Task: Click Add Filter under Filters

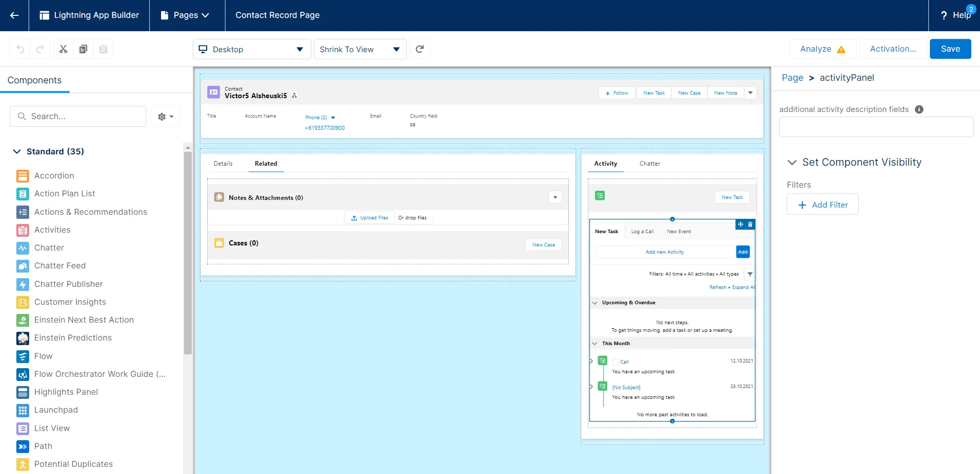Action: 823,204
